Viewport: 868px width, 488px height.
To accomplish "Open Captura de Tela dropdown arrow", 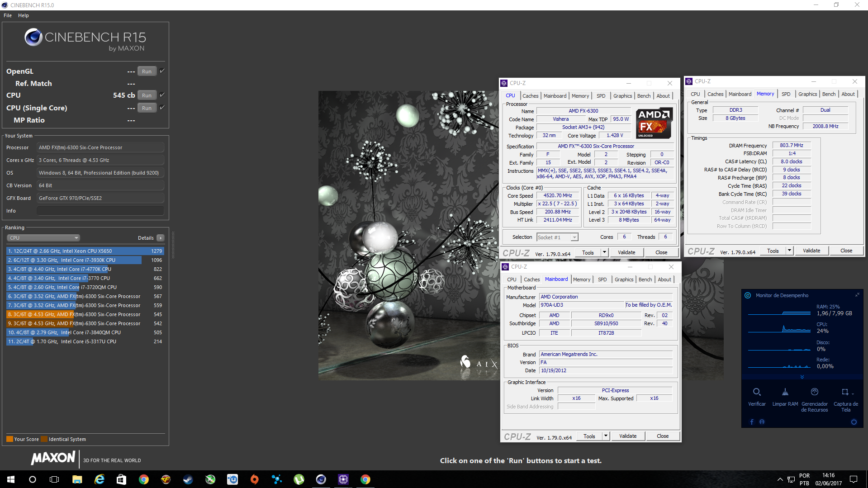I will click(x=853, y=393).
